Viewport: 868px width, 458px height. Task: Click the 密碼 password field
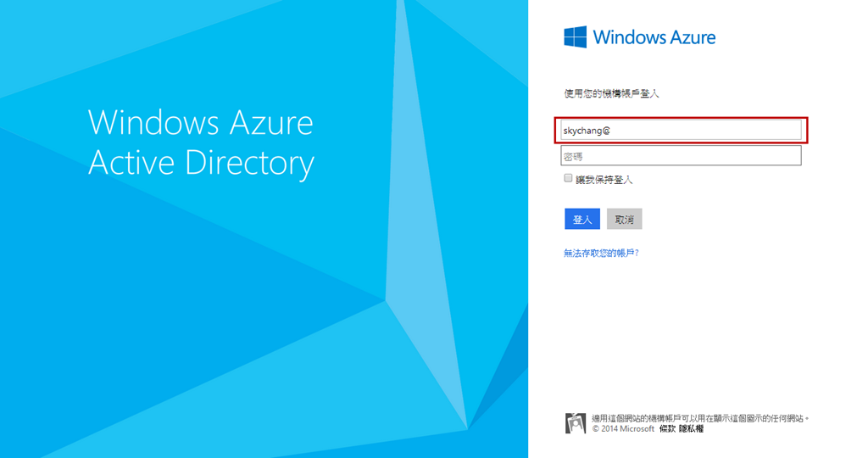(x=681, y=155)
